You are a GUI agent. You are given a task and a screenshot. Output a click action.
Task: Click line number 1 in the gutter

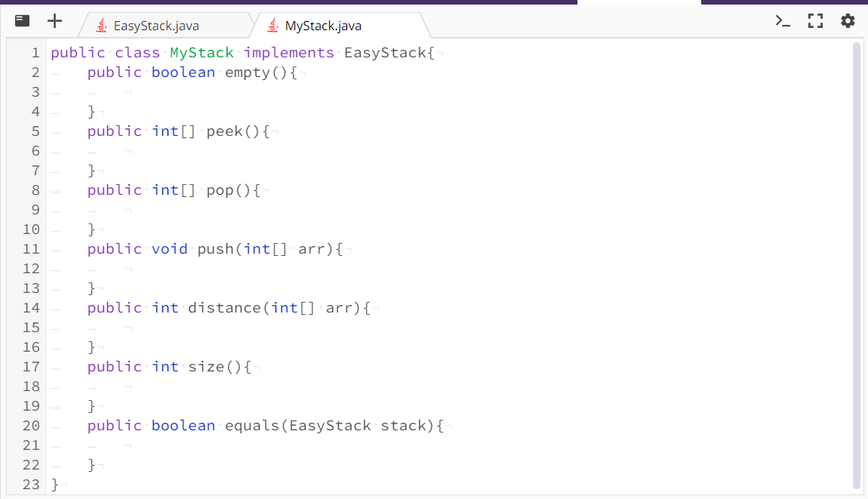tap(35, 52)
